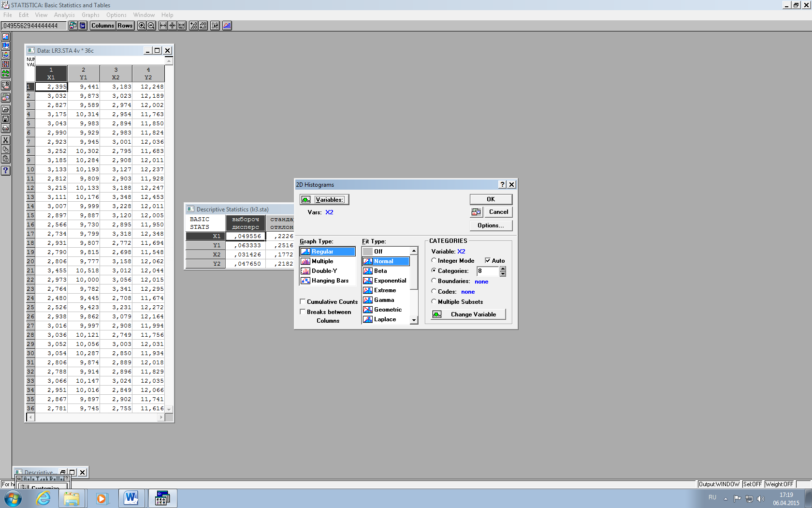Zoom out using the magnifier minus icon
This screenshot has height=508, width=812.
[x=151, y=26]
